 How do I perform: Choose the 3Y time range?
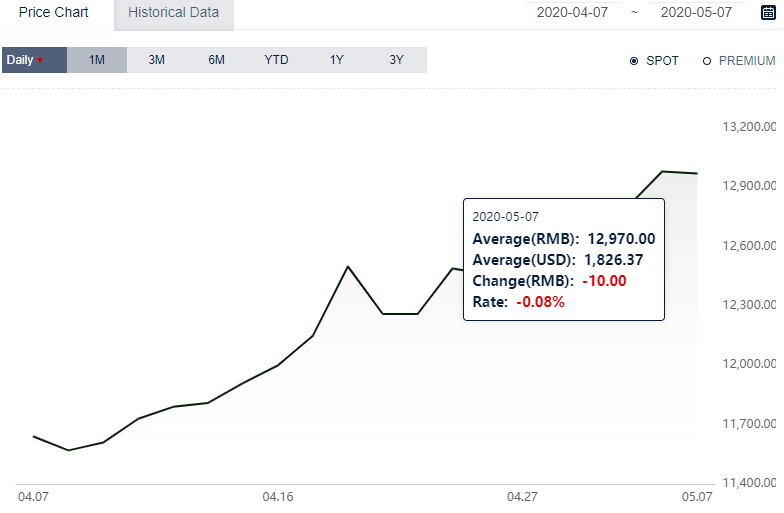(x=396, y=60)
